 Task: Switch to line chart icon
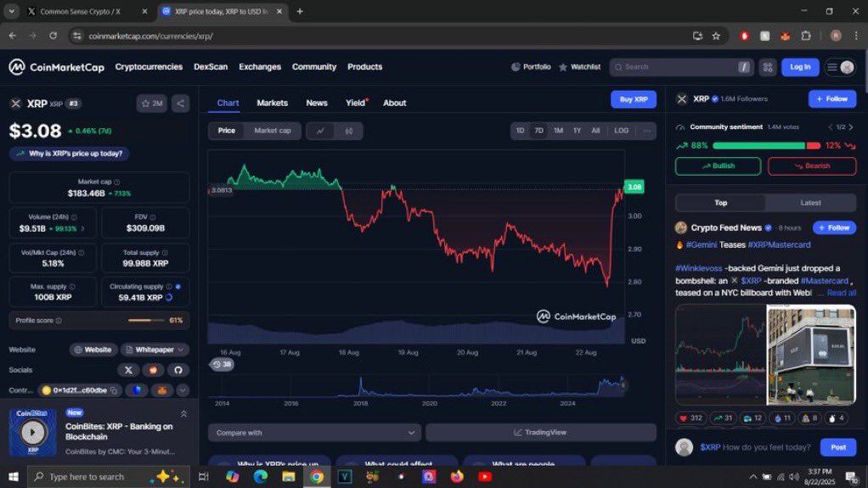320,132
